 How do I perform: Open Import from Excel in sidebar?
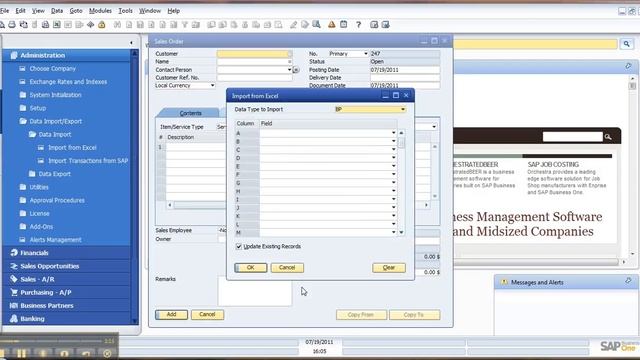[72, 148]
